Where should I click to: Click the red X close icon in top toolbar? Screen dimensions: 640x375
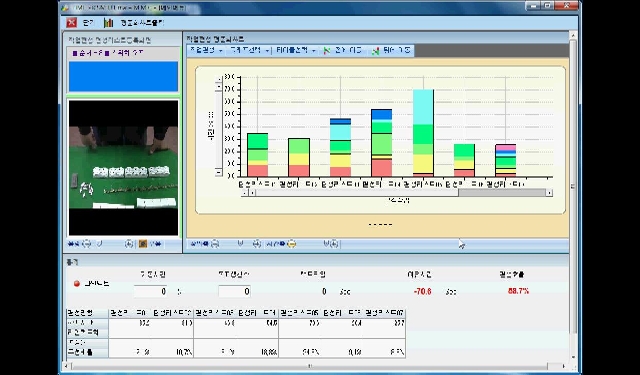click(71, 23)
